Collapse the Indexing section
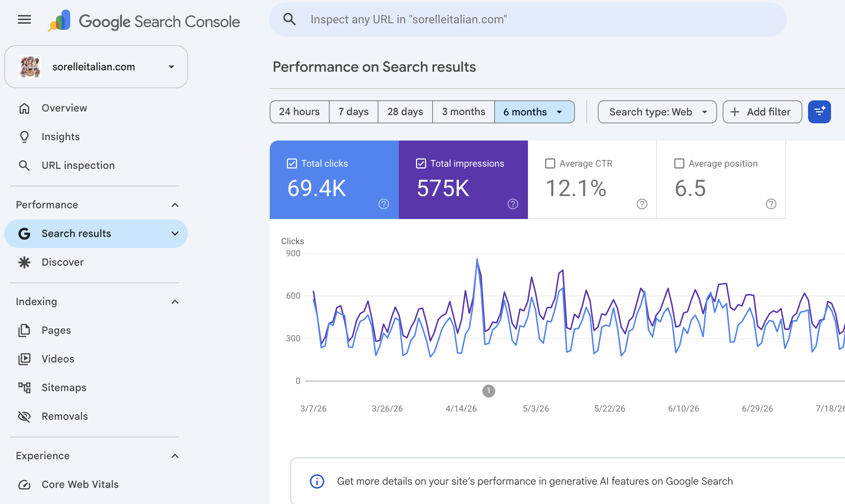This screenshot has height=504, width=845. click(175, 302)
